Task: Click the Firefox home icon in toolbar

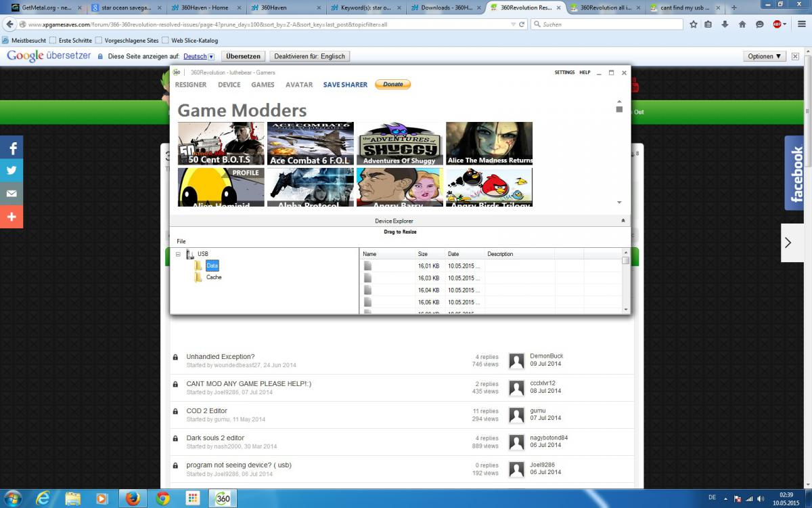Action: pyautogui.click(x=742, y=24)
